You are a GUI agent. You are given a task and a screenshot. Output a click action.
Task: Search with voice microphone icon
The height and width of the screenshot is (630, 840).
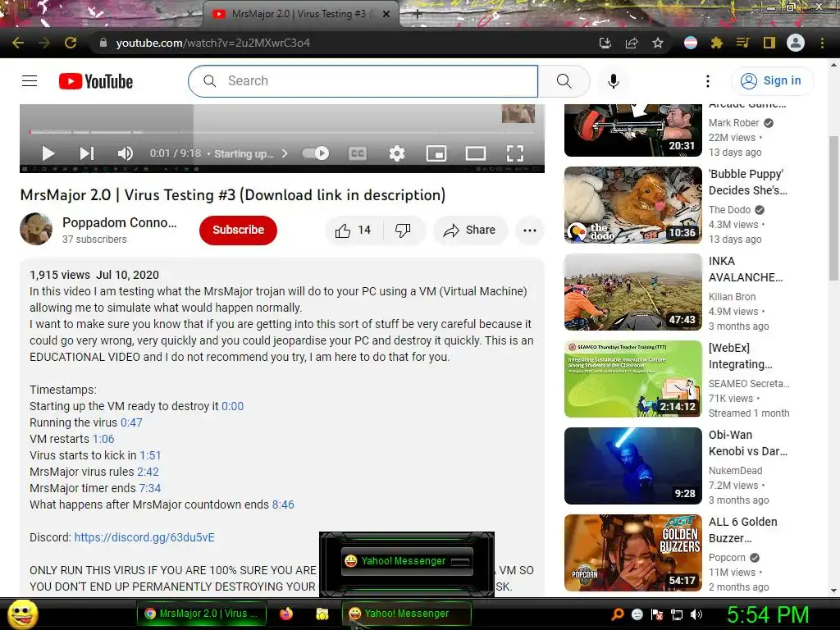[x=614, y=81]
